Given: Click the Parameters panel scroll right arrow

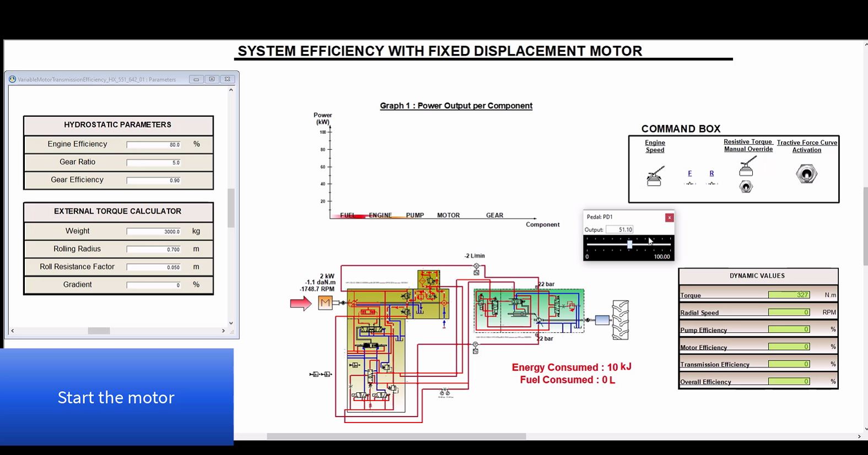Looking at the screenshot, I should click(x=223, y=331).
